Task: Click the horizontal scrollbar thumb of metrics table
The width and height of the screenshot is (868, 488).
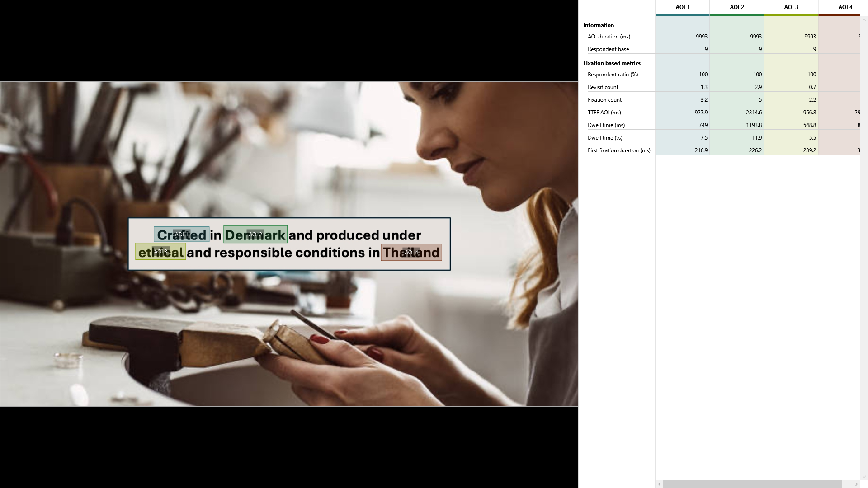Action: click(752, 484)
